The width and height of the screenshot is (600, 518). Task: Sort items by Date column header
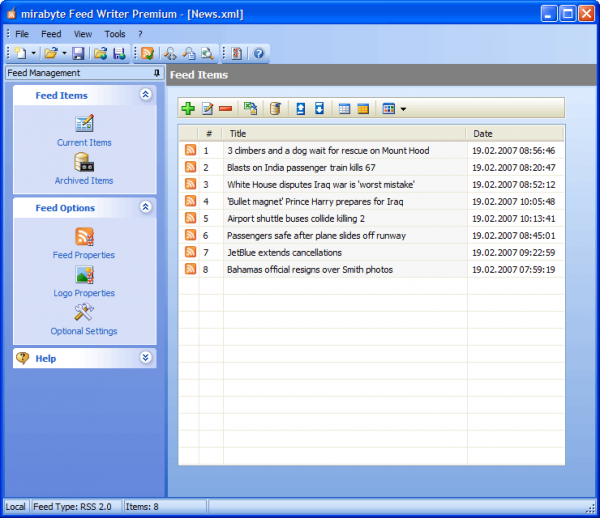(515, 134)
